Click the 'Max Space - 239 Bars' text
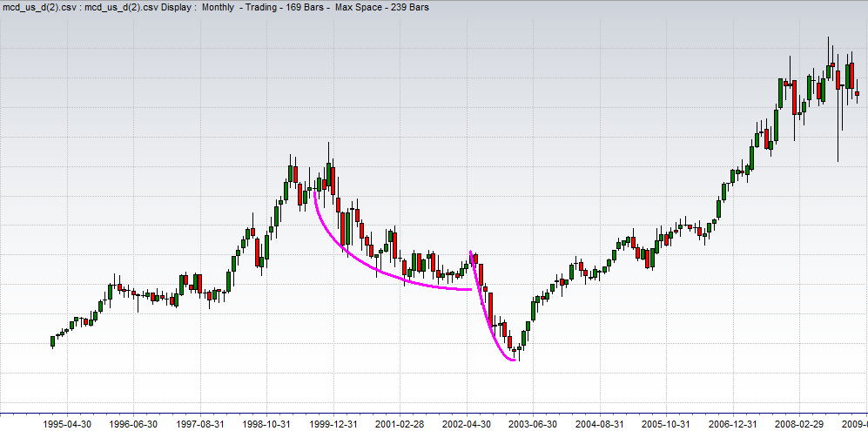Image resolution: width=868 pixels, height=431 pixels. (x=382, y=7)
